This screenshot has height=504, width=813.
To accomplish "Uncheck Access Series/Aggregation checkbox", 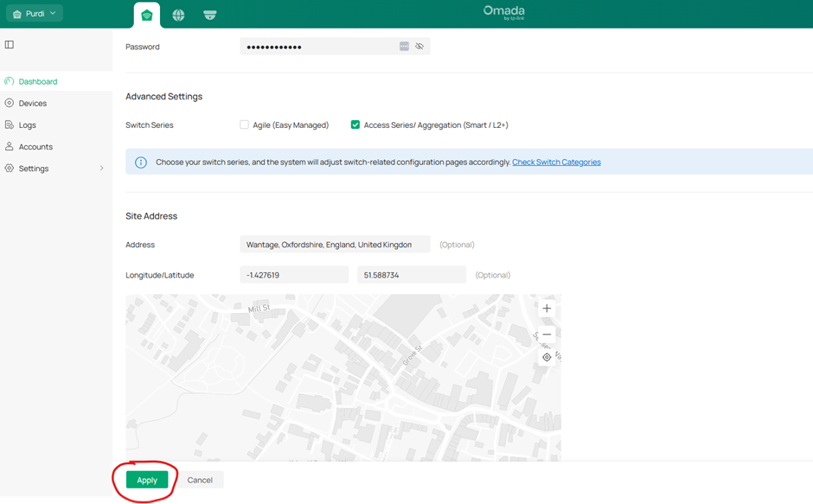I will [x=355, y=125].
